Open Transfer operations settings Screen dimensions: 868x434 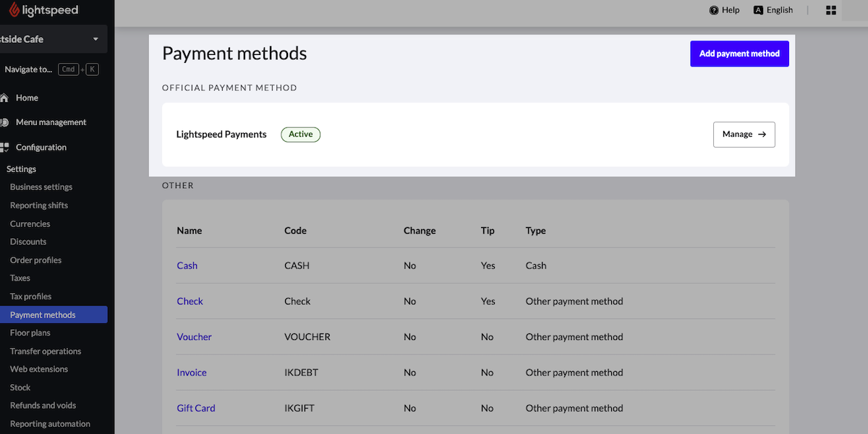[46, 351]
